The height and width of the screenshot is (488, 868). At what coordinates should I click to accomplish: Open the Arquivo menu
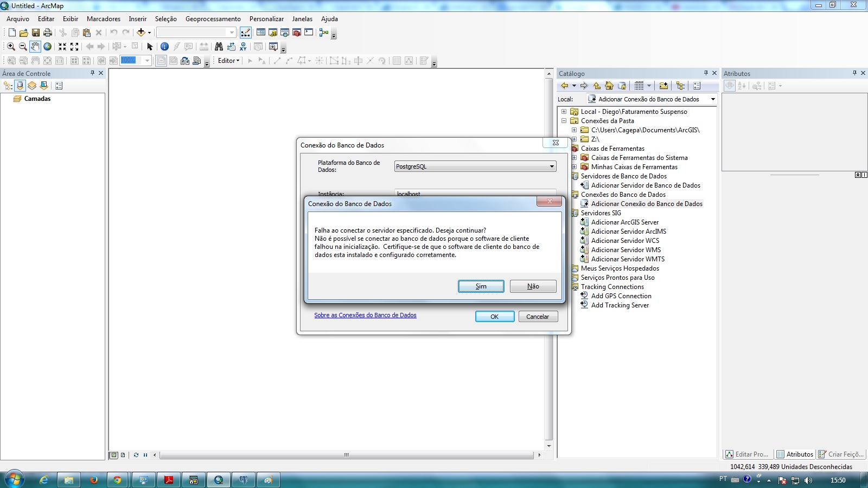18,19
